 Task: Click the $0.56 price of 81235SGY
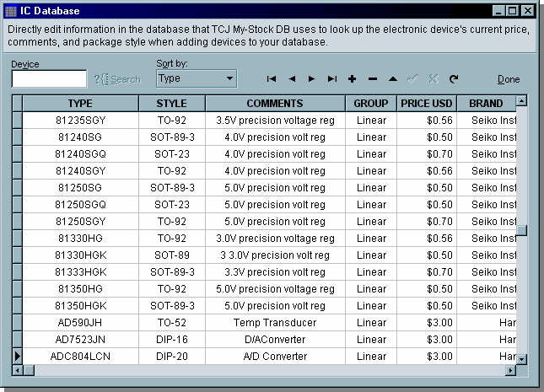point(427,121)
